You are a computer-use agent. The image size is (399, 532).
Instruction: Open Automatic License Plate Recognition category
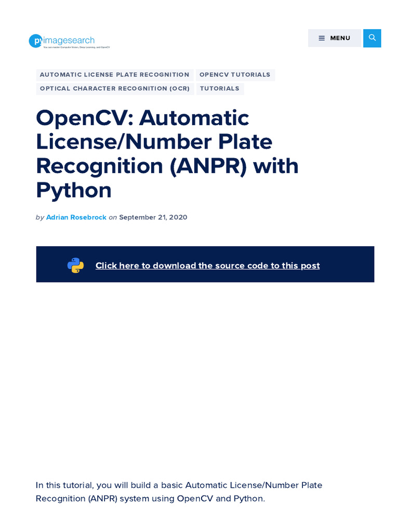(x=115, y=75)
